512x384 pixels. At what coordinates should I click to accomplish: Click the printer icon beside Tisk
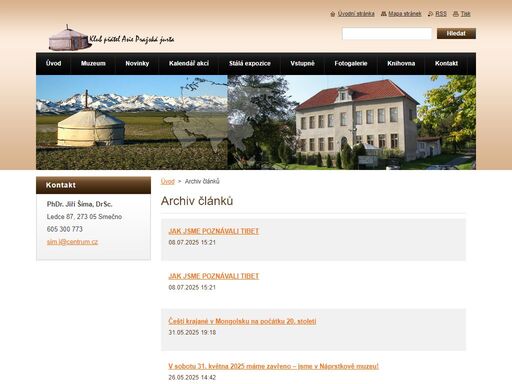(x=456, y=14)
